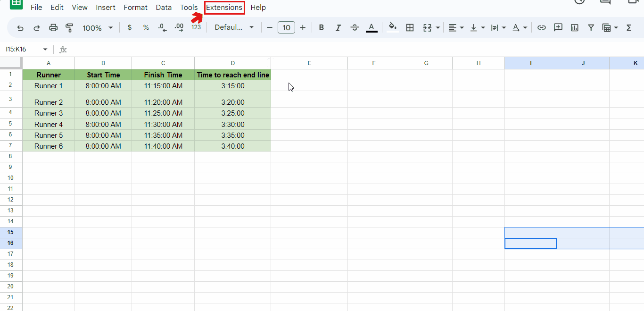Image resolution: width=644 pixels, height=311 pixels.
Task: Click the Print button
Action: [x=53, y=27]
